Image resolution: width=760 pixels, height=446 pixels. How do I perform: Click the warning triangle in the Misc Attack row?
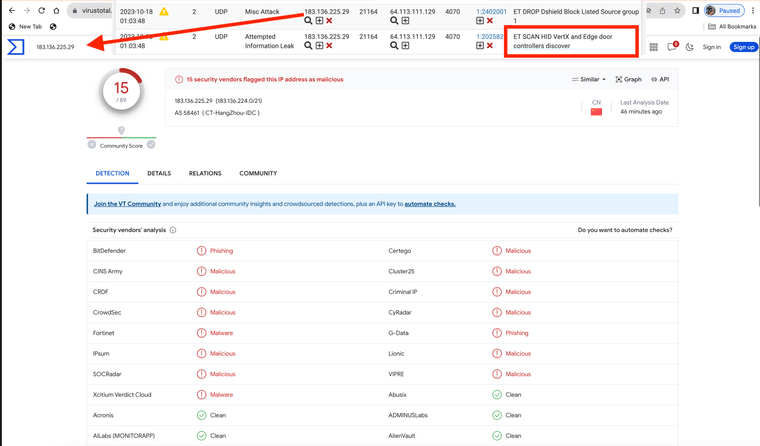click(164, 11)
